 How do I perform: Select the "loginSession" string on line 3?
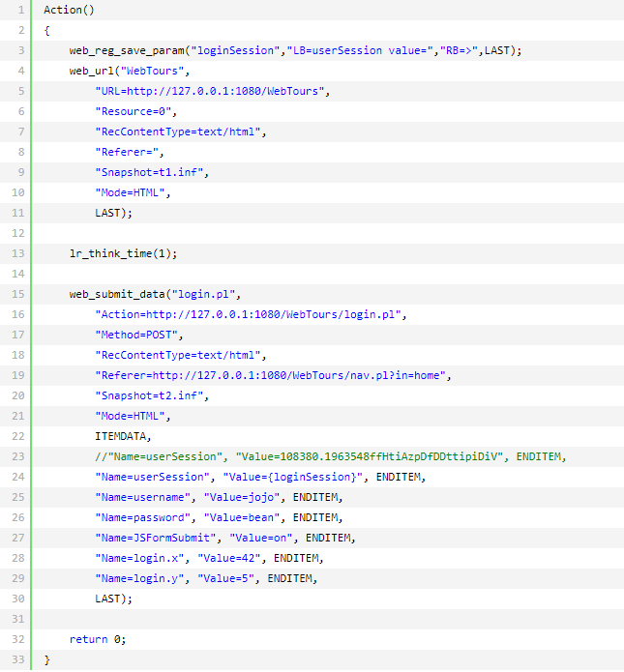tap(235, 50)
